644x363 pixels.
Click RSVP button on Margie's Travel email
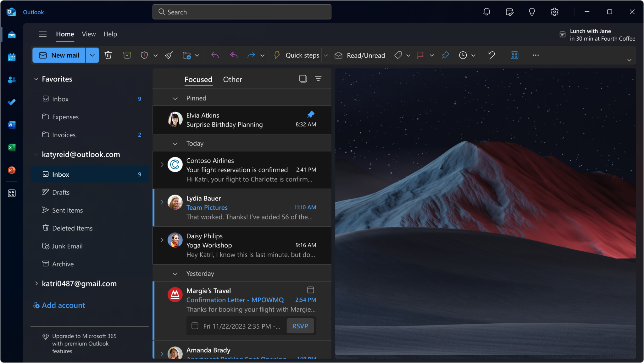coord(300,325)
